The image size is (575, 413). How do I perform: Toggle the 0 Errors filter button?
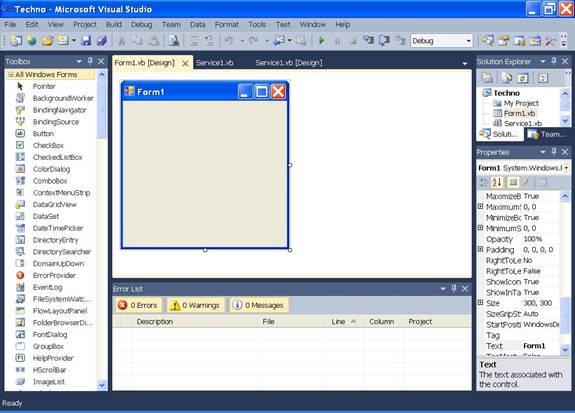(138, 305)
